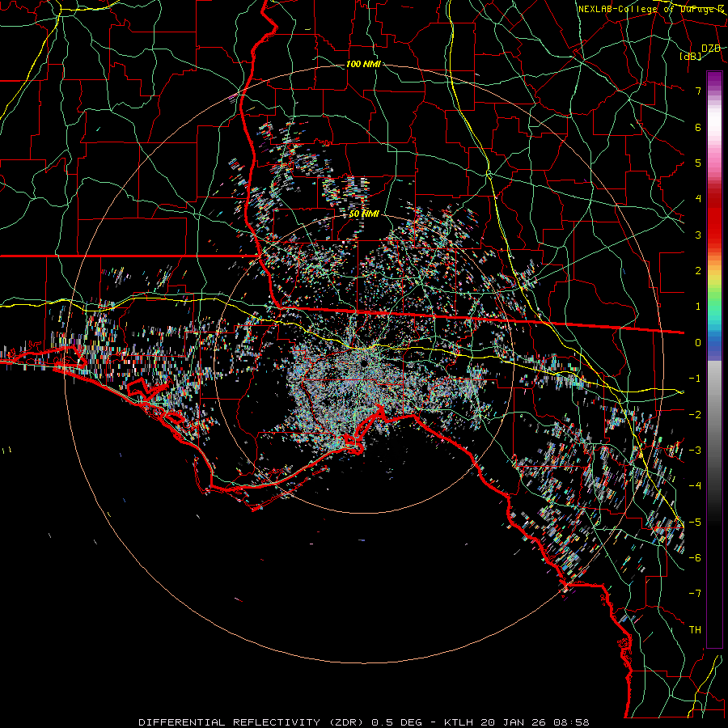Click the -6 dB tick label on colorbar
Screen dimensions: 728x728
point(695,558)
